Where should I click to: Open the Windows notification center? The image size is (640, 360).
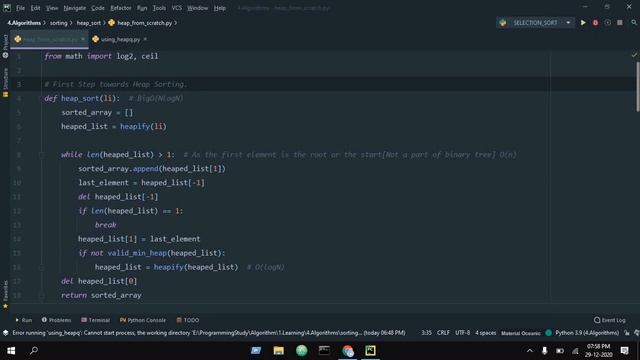624,351
